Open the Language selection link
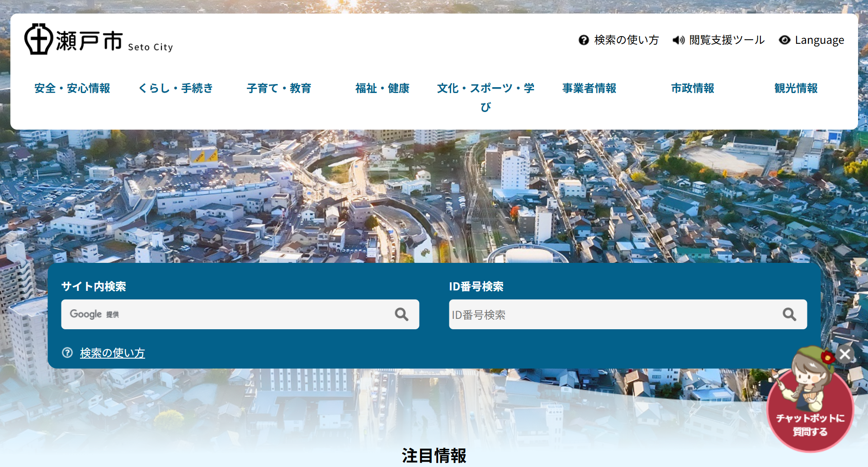 [x=819, y=40]
